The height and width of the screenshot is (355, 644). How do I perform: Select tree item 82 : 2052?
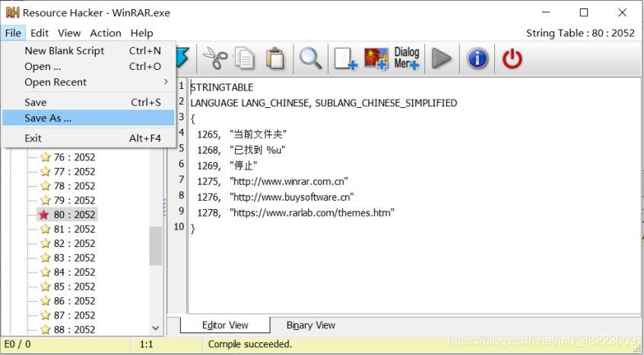tap(75, 243)
